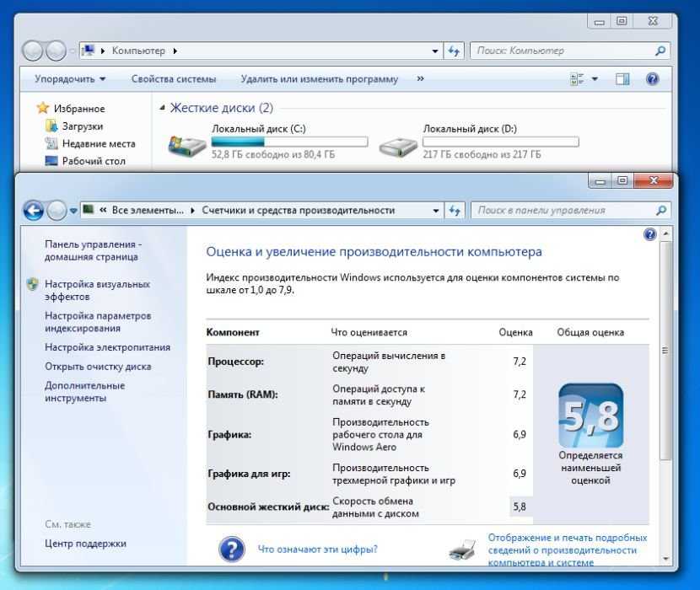Click the Процессор row score 7,2

coord(520,362)
